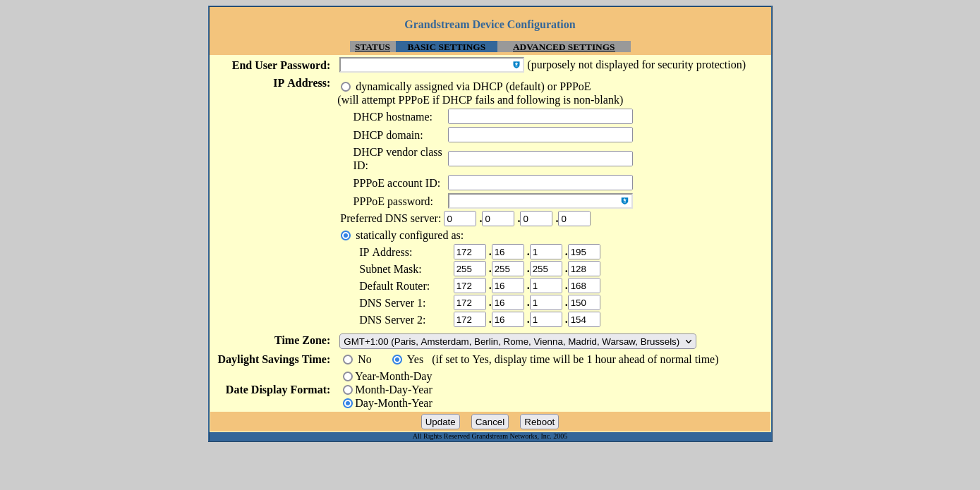The width and height of the screenshot is (980, 490).
Task: Click the DHCP vendor class ID field
Action: tap(540, 159)
